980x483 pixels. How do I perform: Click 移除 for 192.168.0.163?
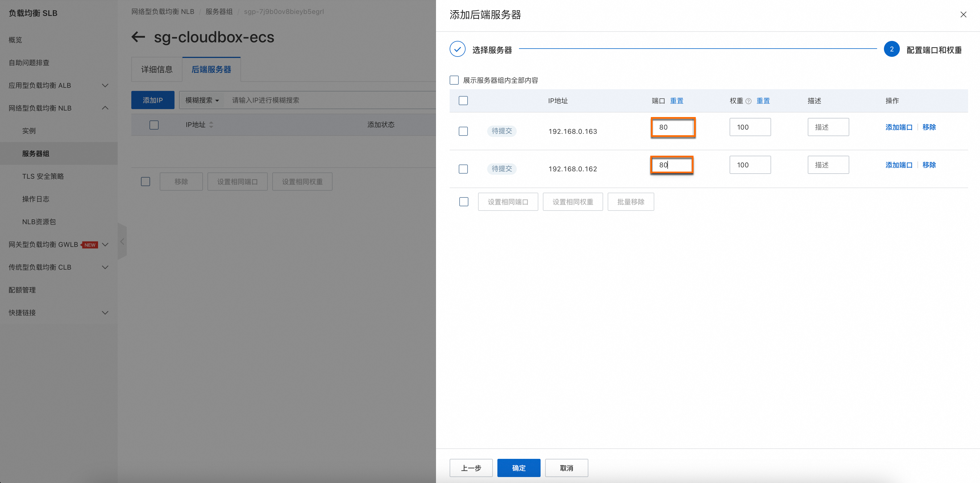pyautogui.click(x=929, y=127)
